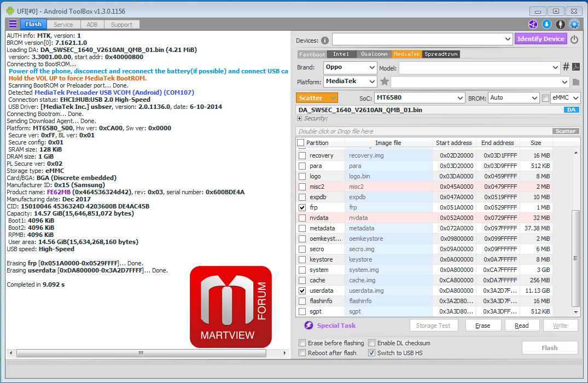Enable DL checksum option
Screen dimensions: 588x383
coord(371,343)
